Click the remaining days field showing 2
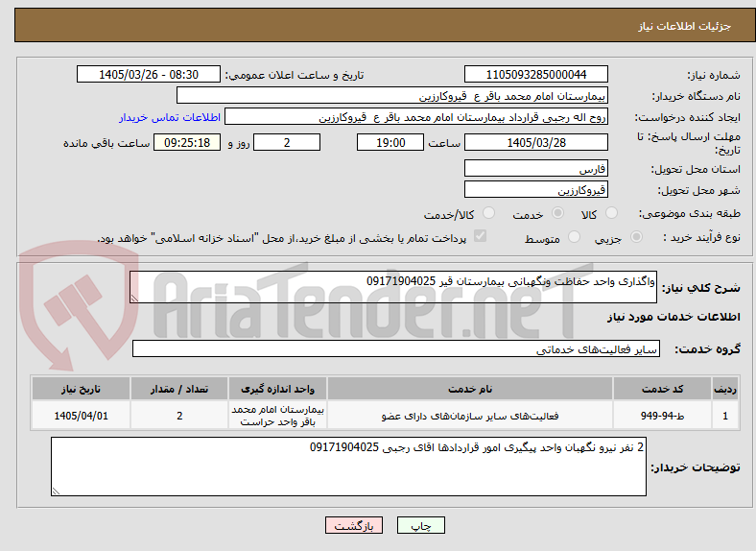This screenshot has width=756, height=551. point(287,142)
